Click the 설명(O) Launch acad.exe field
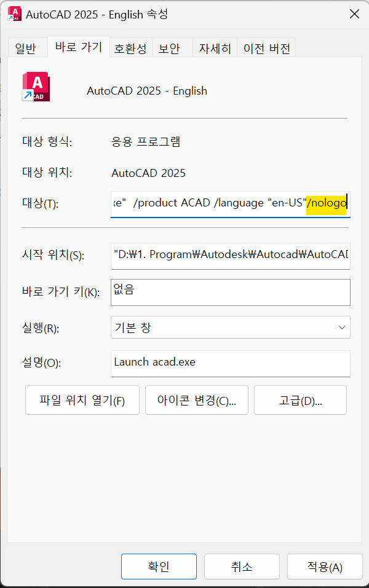 (x=231, y=363)
